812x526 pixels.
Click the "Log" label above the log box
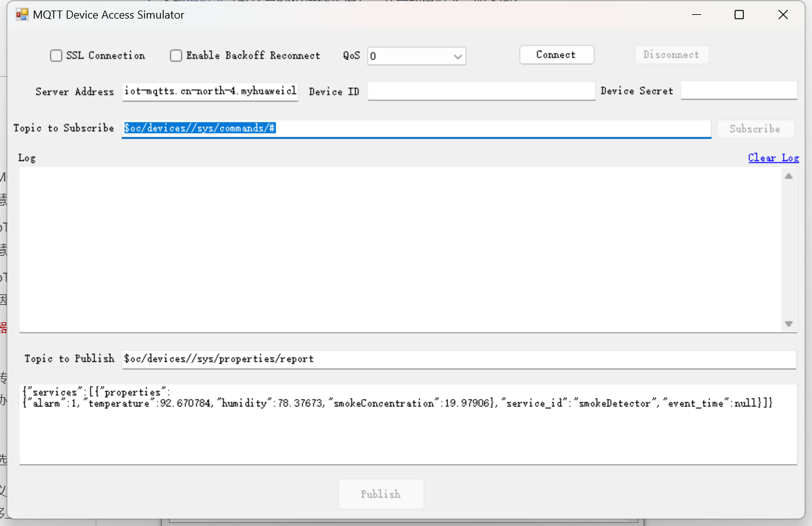[27, 158]
